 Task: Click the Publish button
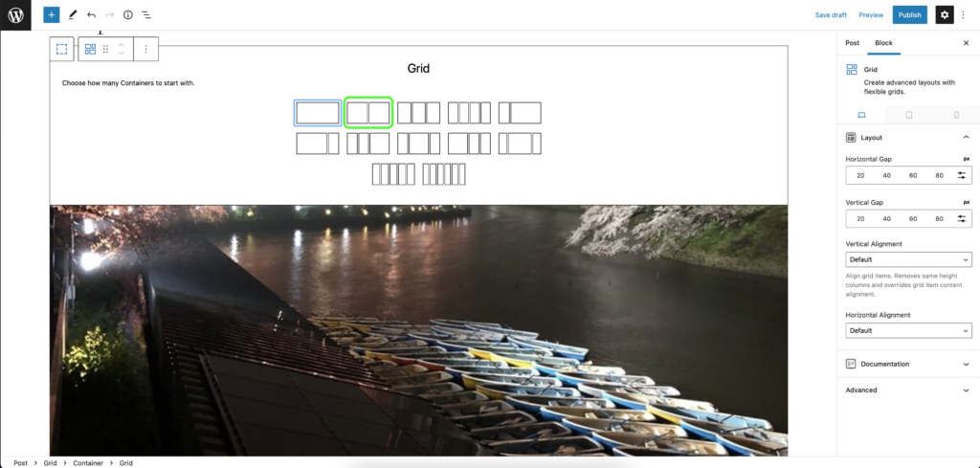tap(909, 15)
